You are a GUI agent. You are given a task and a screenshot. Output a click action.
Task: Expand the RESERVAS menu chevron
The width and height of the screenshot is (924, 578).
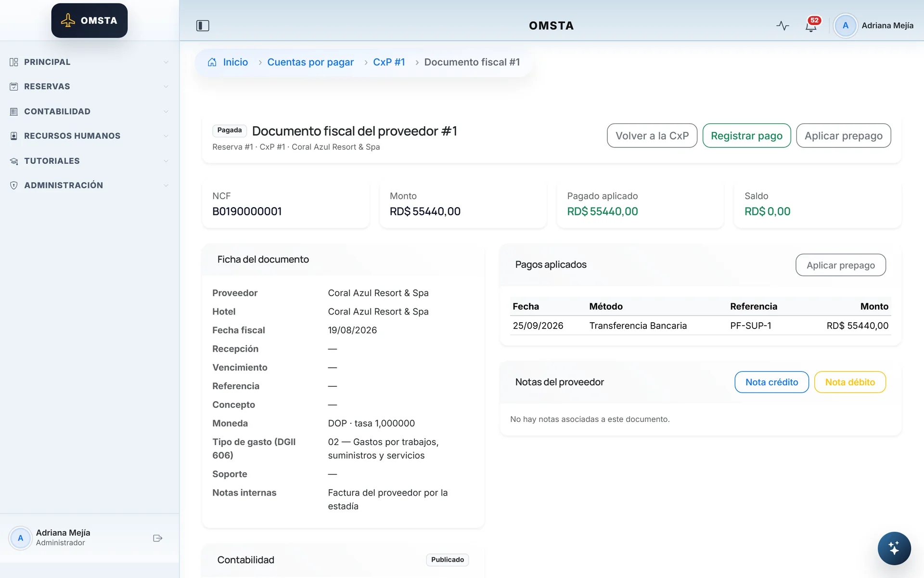[x=166, y=87]
